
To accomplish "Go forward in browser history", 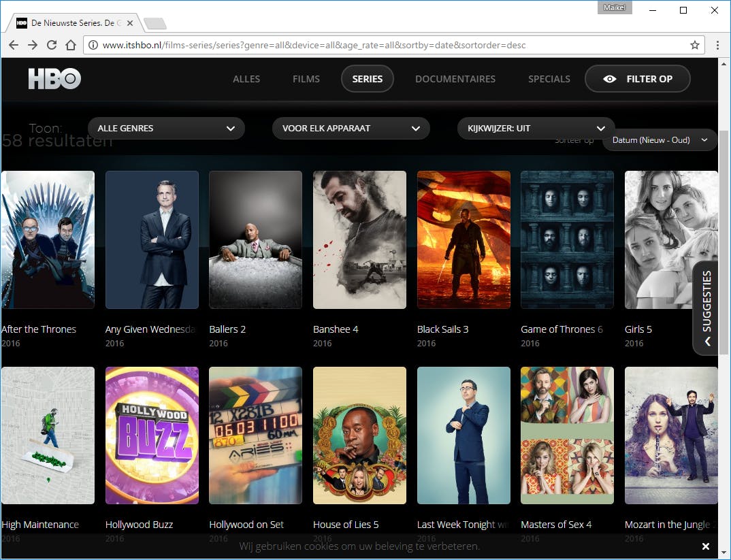I will [33, 45].
